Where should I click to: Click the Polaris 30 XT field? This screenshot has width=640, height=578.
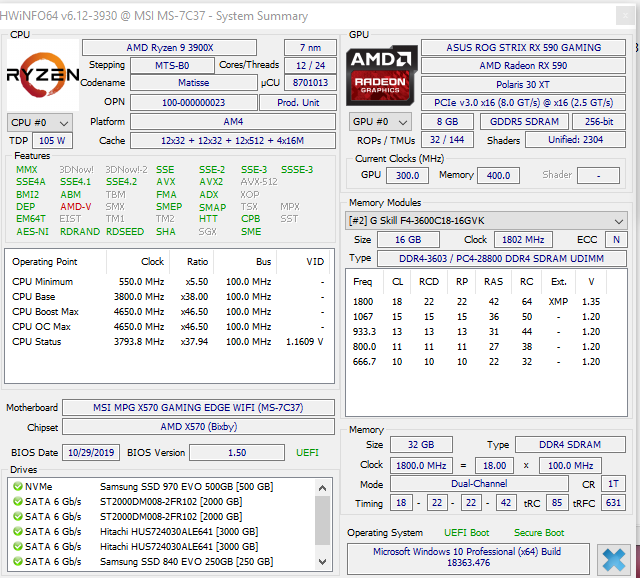[x=523, y=84]
